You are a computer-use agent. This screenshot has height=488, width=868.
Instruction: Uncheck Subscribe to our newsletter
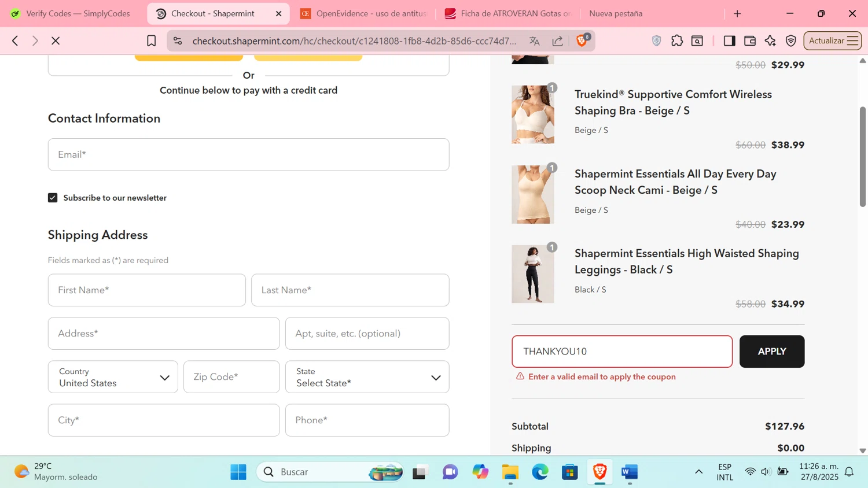tap(53, 198)
